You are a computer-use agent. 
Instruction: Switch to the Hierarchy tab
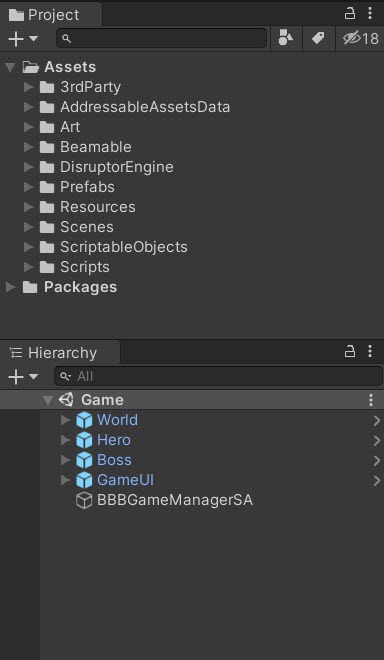coord(53,353)
